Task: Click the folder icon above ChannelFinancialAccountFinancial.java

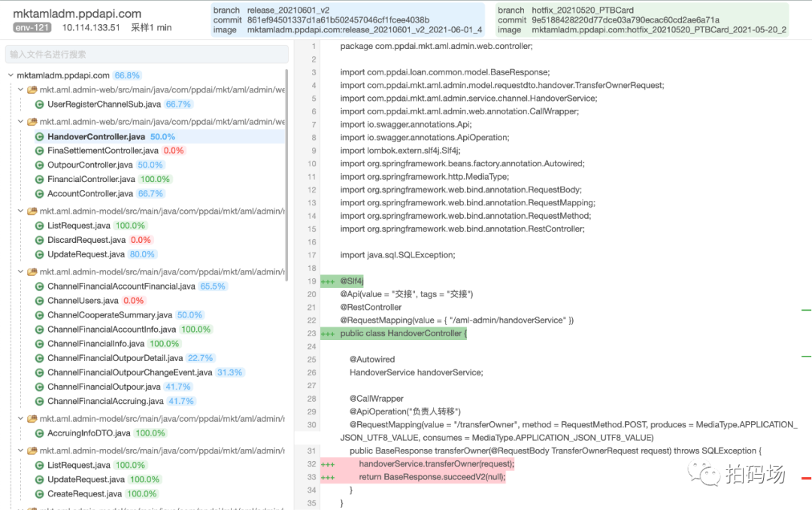Action: (x=32, y=272)
